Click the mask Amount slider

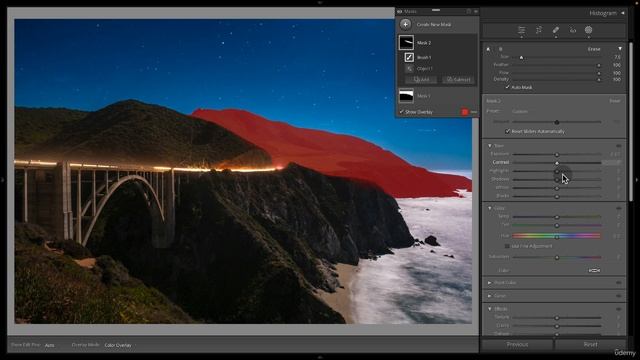click(557, 122)
